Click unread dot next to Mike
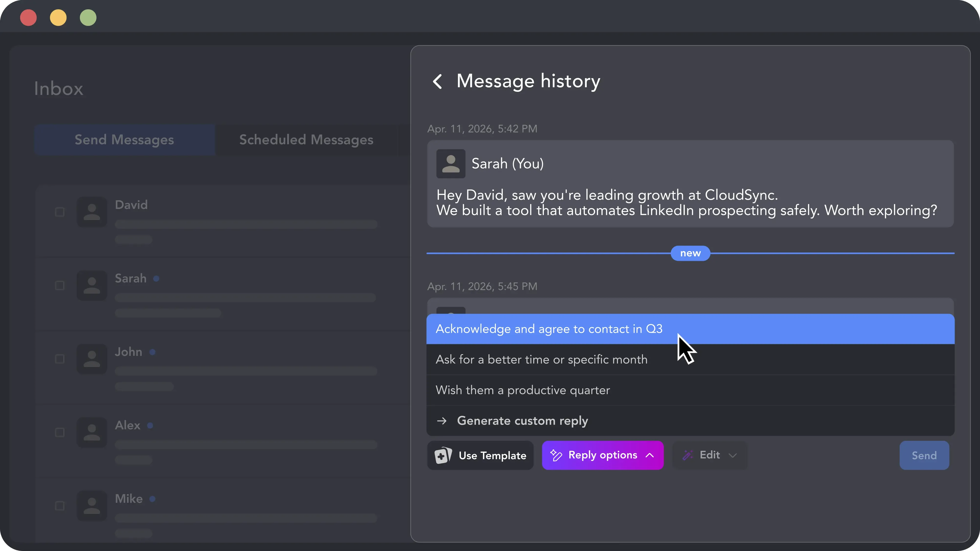The width and height of the screenshot is (980, 551). [153, 499]
